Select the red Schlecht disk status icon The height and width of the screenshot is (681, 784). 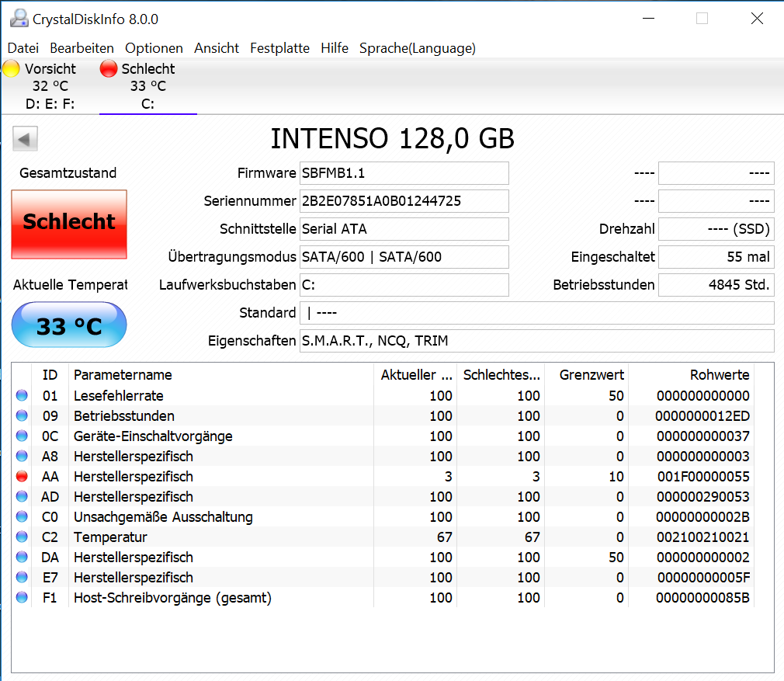click(x=109, y=68)
